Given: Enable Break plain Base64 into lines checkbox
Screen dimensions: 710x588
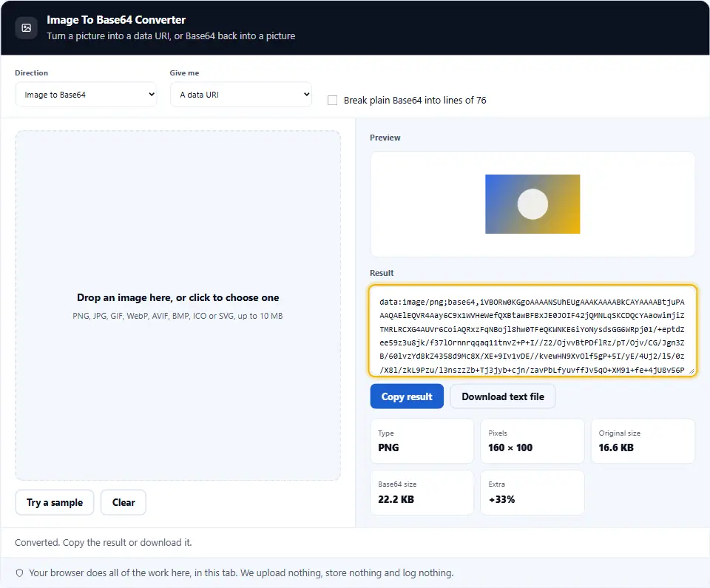Looking at the screenshot, I should 332,100.
